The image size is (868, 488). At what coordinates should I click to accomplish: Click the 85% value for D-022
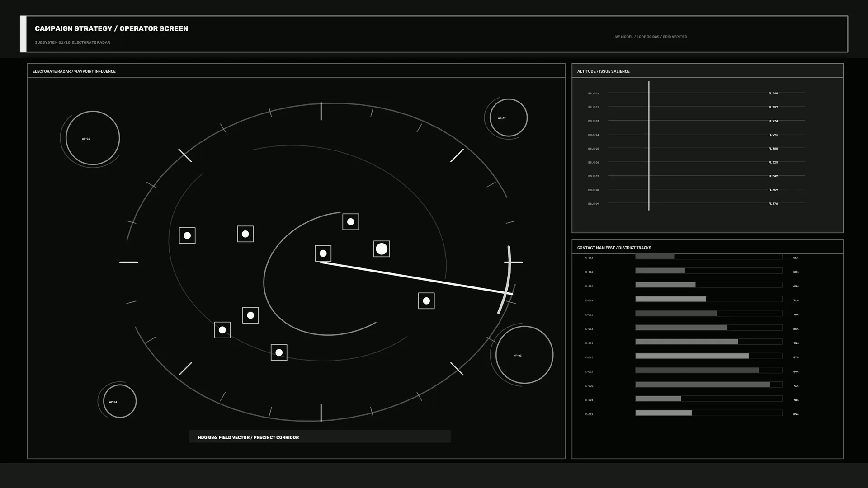796,414
